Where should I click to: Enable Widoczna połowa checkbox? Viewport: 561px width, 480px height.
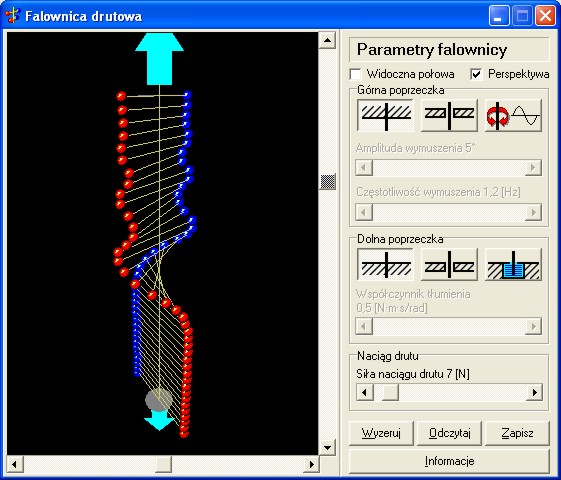pyautogui.click(x=355, y=74)
